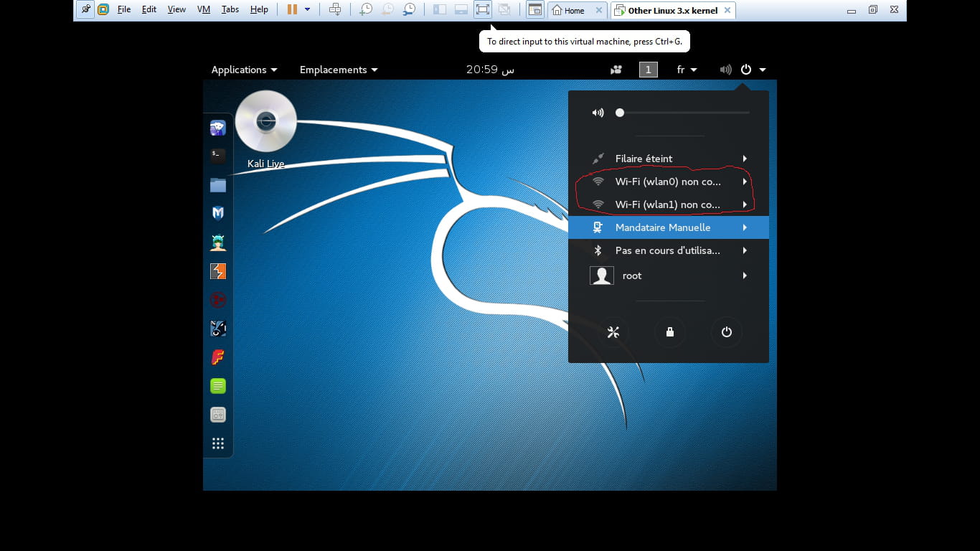This screenshot has width=980, height=551.
Task: Select the Other Linux 3.x kernel tab
Action: 673,10
